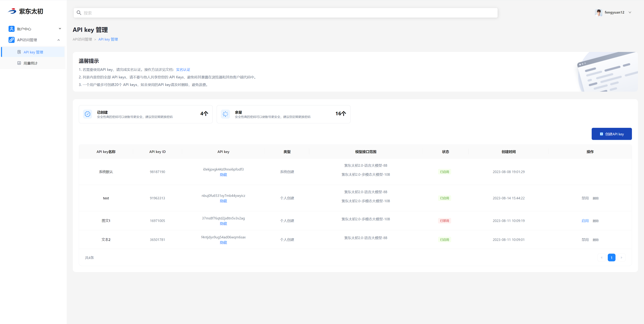The width and height of the screenshot is (644, 324).
Task: Disable the 文本2 API key
Action: tap(585, 240)
